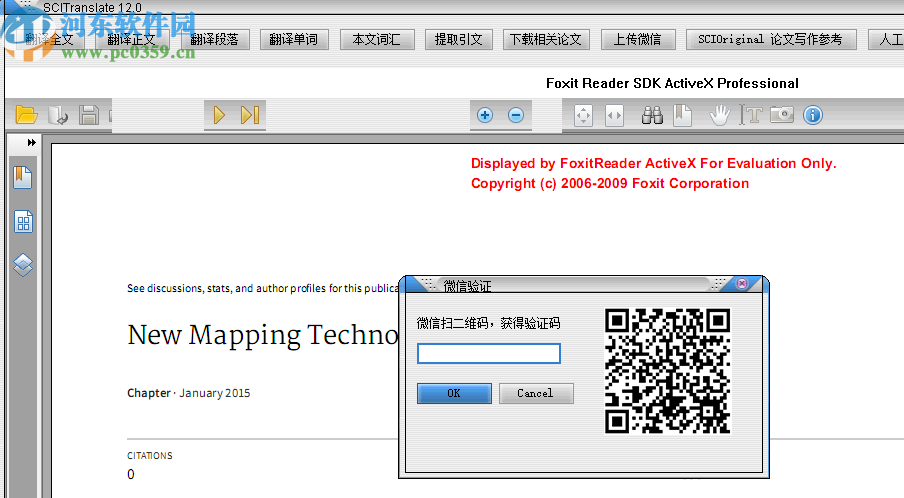Screen dimensions: 904x498
Task: Click the 翻译段落 button
Action: (214, 39)
